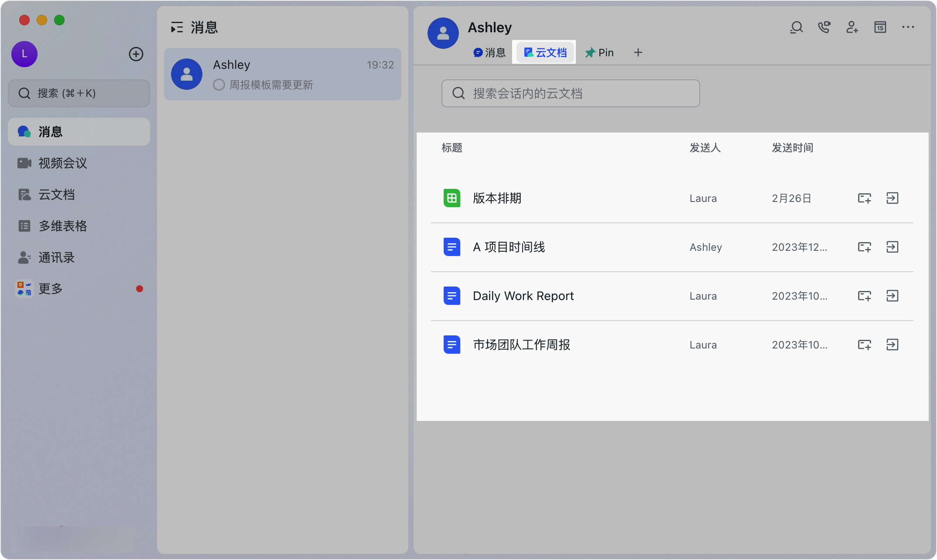The width and height of the screenshot is (937, 560).
Task: Collapse the 消息 list panel icon
Action: [177, 27]
